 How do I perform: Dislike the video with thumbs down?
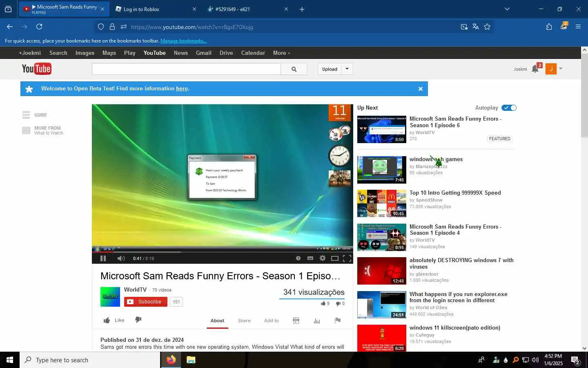pos(138,320)
